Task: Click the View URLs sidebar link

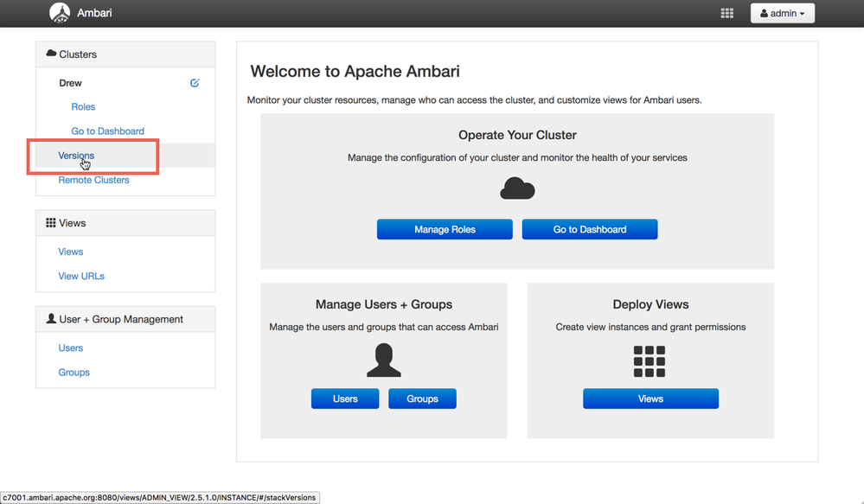Action: (x=80, y=276)
